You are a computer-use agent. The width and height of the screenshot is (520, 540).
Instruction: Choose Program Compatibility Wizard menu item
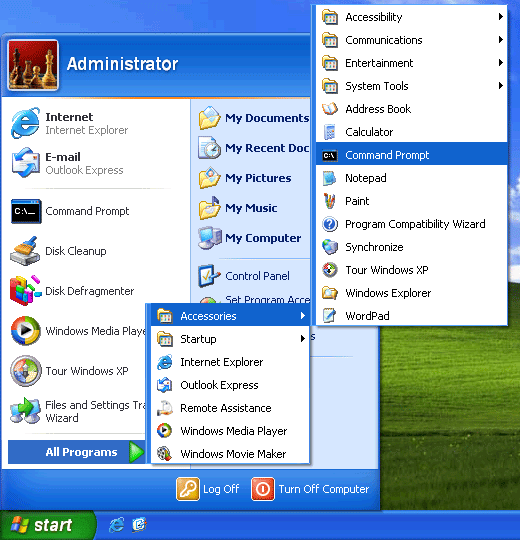(x=411, y=224)
